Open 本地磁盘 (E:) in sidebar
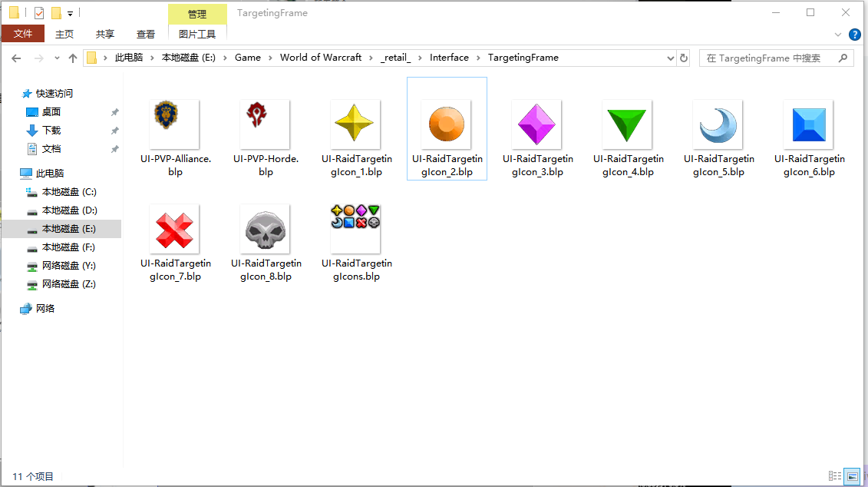 (x=68, y=229)
